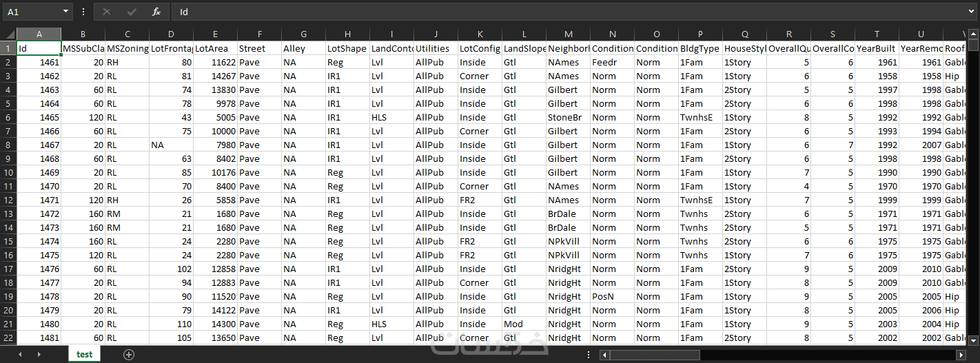980x363 pixels.
Task: Click the vertical scrollbar up arrow
Action: coord(973,34)
